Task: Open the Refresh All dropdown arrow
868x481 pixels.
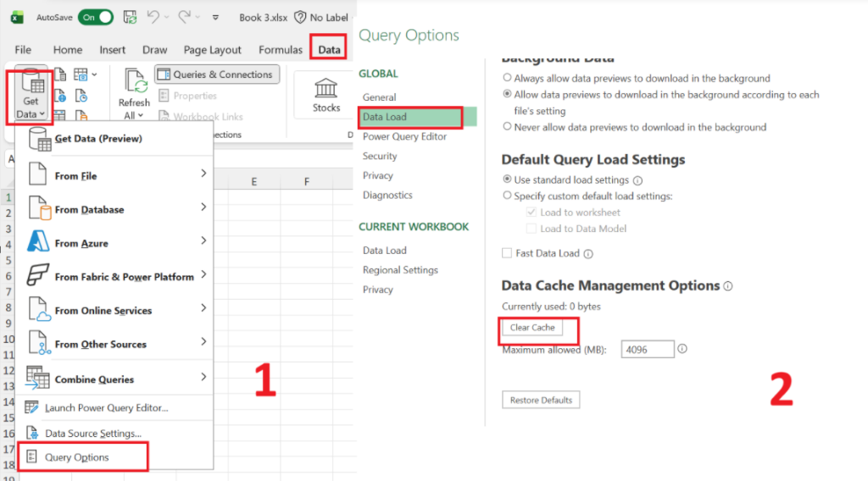Action: click(141, 115)
